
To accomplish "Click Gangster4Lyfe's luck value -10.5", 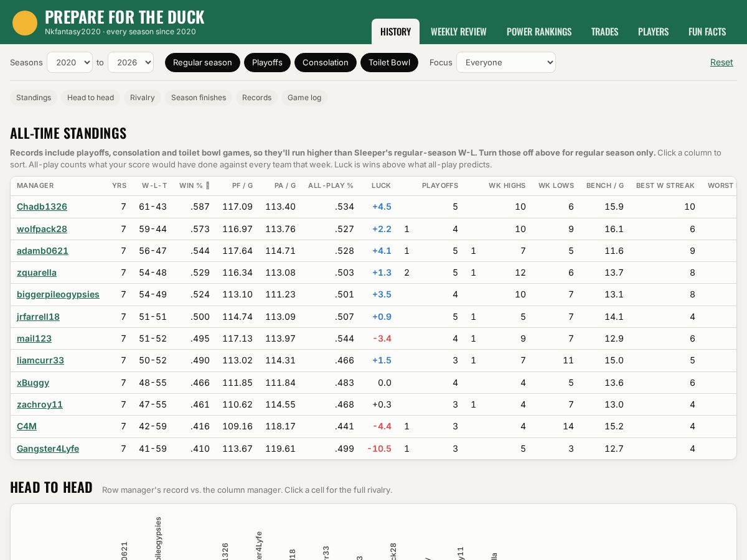I will 379,449.
